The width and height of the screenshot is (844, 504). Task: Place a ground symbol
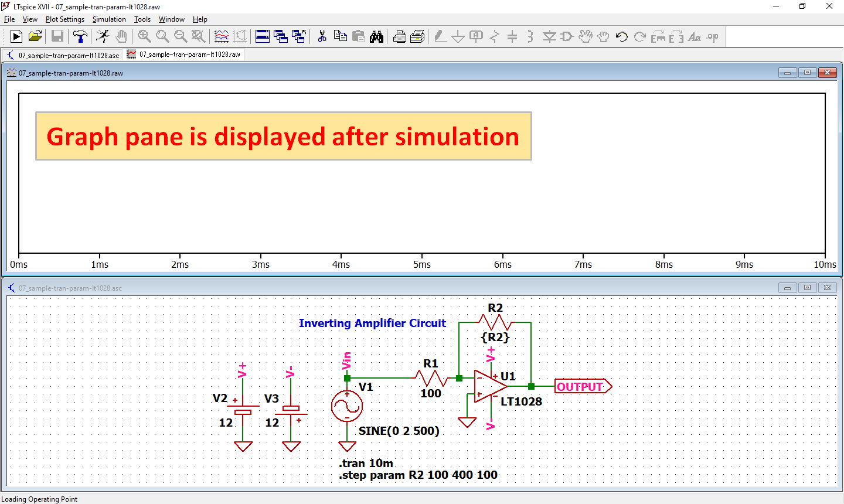coord(458,36)
